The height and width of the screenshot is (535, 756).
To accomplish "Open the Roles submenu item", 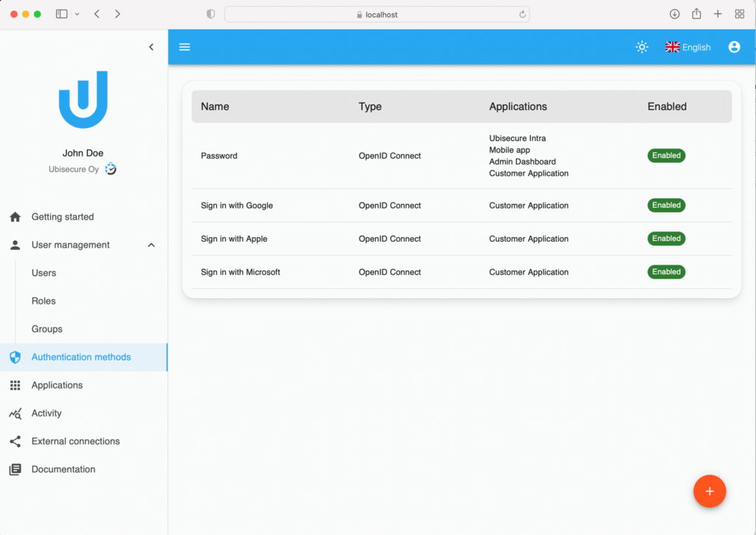I will click(44, 301).
